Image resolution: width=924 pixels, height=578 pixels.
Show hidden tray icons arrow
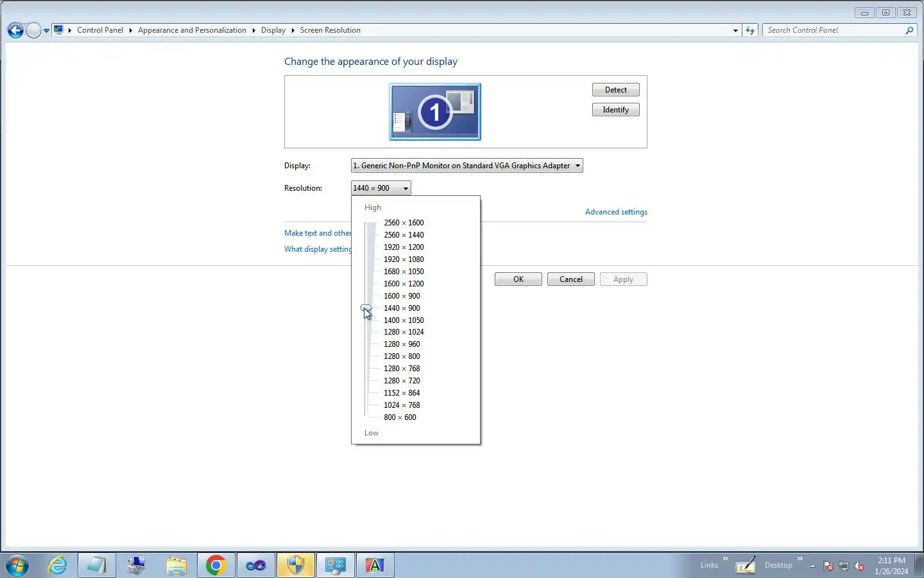tap(812, 566)
